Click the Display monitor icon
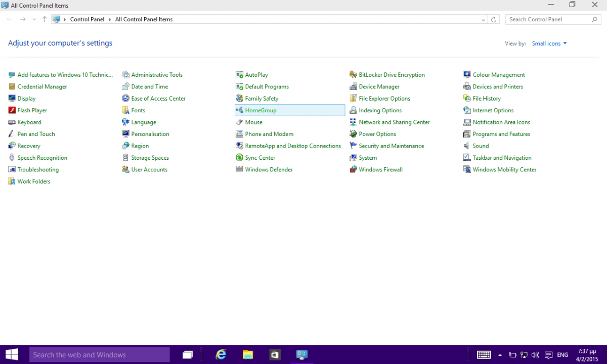 [x=12, y=99]
